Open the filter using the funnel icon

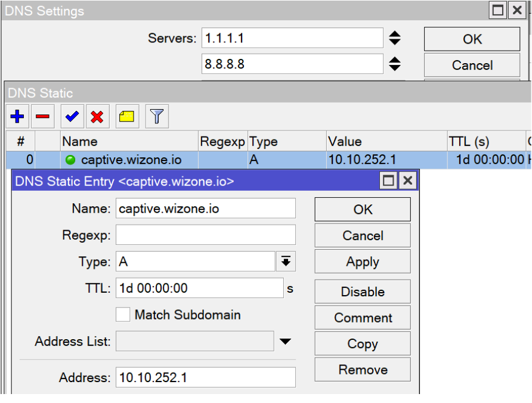pyautogui.click(x=156, y=116)
